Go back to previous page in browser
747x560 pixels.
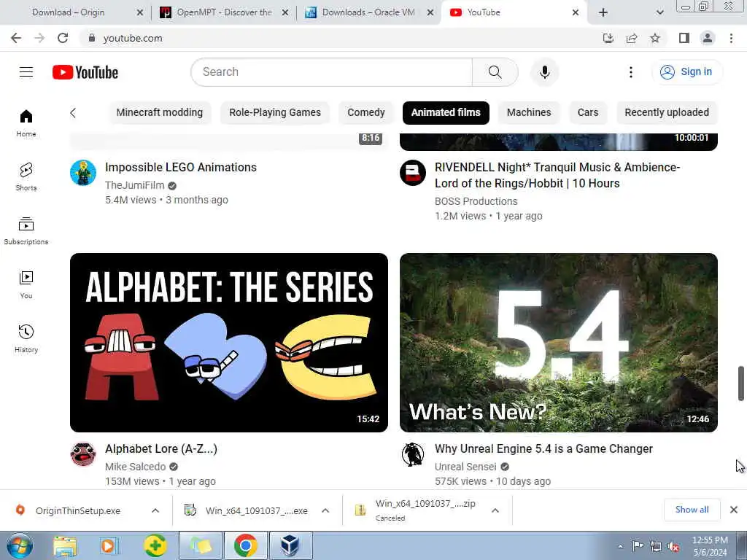[16, 38]
